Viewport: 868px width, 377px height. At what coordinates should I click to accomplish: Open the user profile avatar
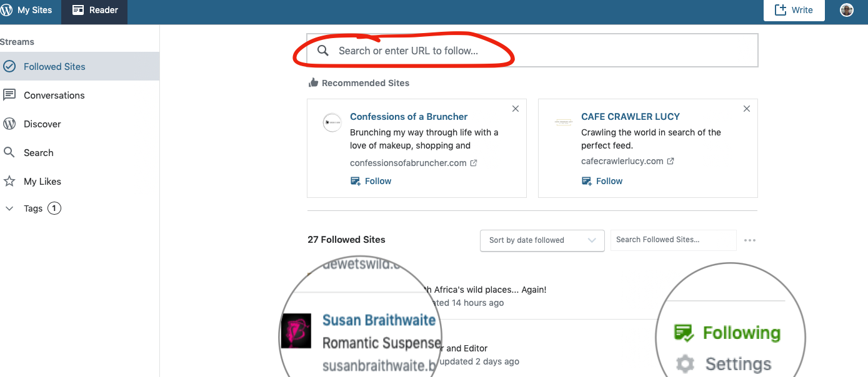pos(847,10)
